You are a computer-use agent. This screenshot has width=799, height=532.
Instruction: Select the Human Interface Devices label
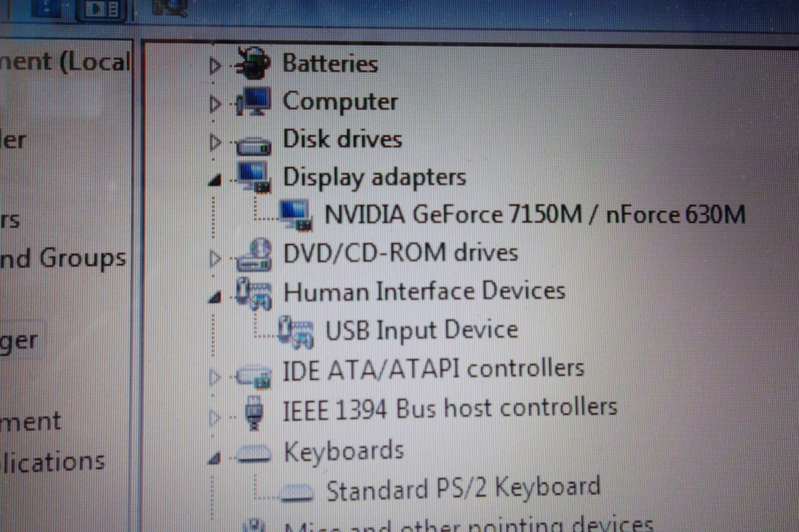point(424,291)
